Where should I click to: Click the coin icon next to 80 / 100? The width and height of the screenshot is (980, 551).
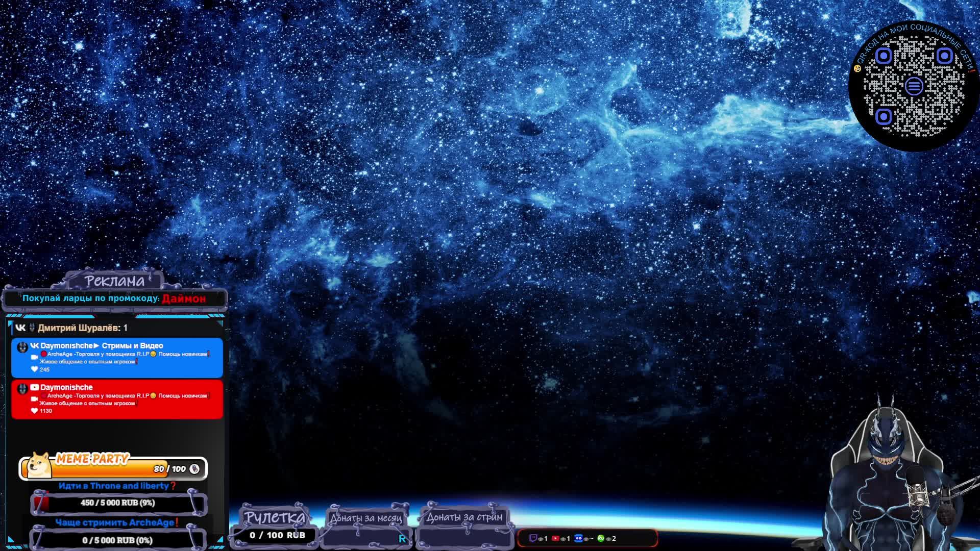coord(194,469)
